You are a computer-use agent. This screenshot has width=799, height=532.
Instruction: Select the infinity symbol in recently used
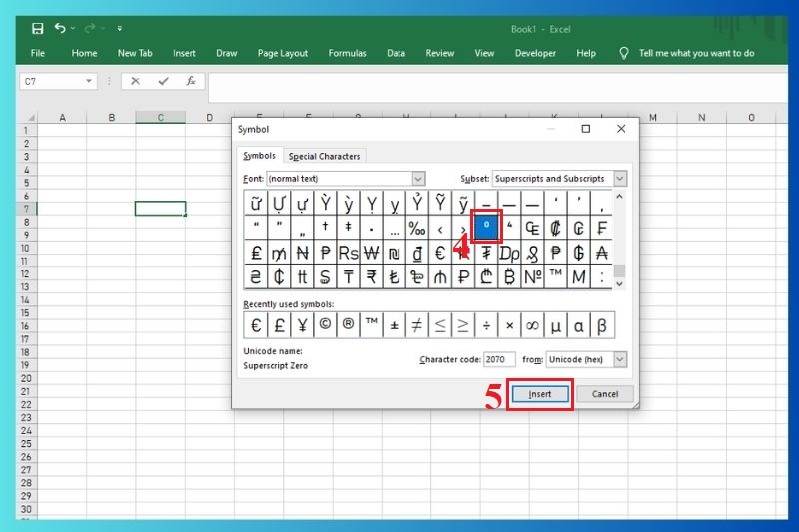click(x=532, y=325)
